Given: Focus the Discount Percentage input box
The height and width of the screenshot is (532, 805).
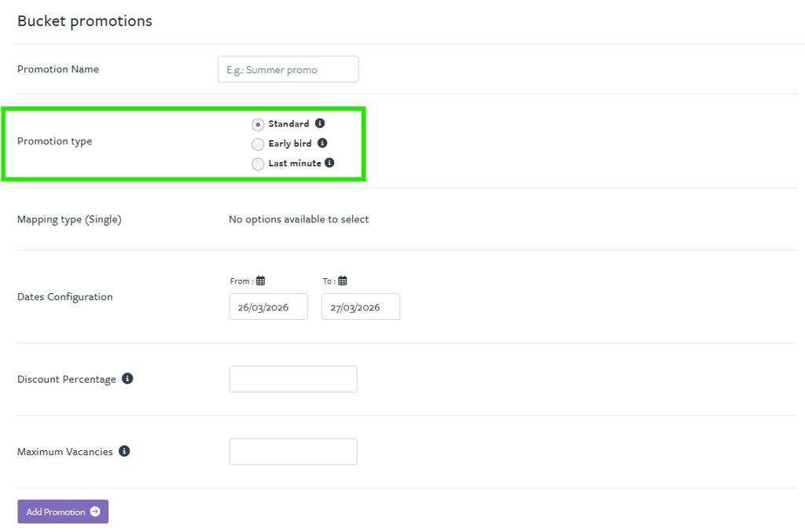Looking at the screenshot, I should click(x=293, y=379).
